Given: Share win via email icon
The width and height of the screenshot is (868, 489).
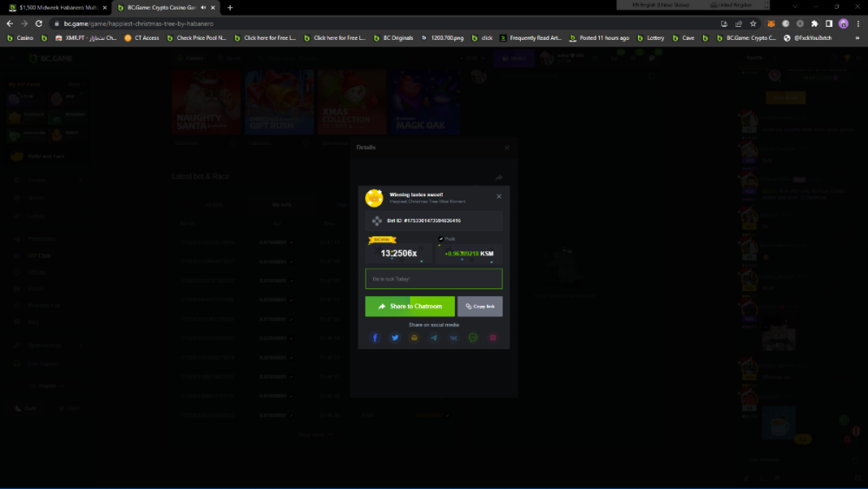Looking at the screenshot, I should coord(414,337).
